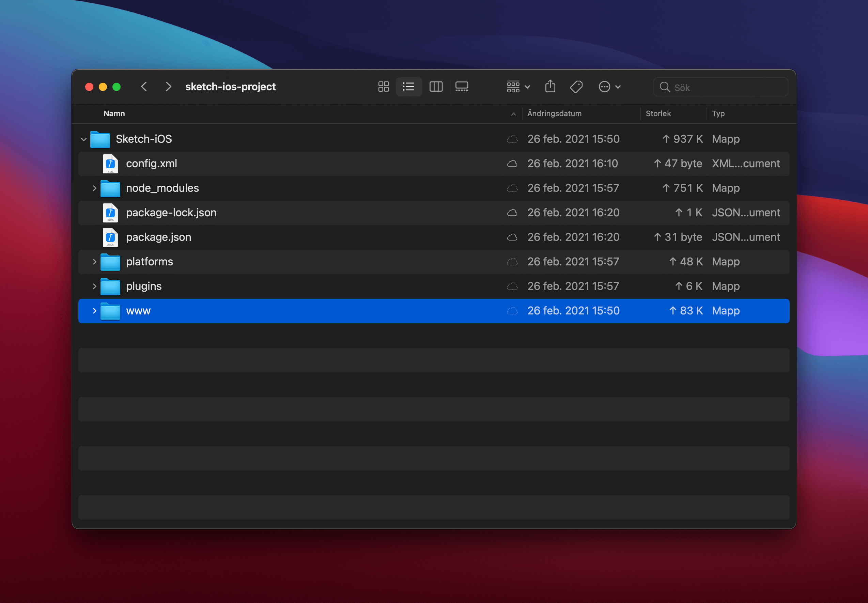Select the package-lock.json file icon
This screenshot has width=868, height=603.
pyautogui.click(x=110, y=213)
